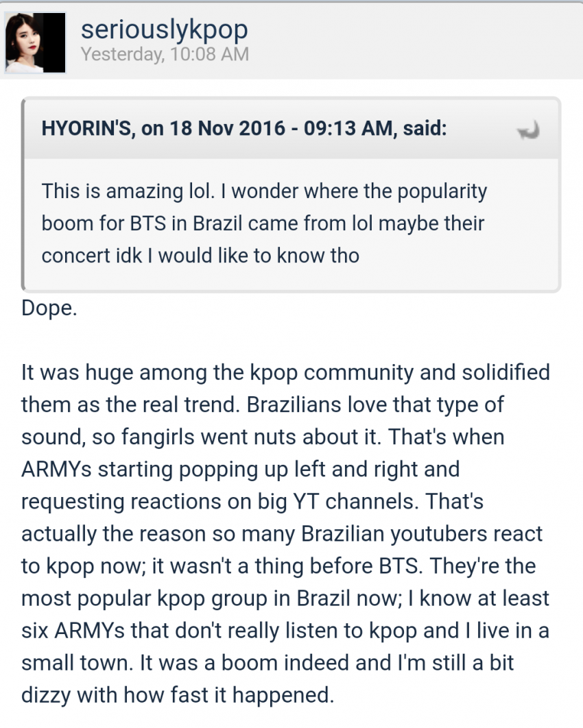Click quoted line starting 'This is amazing lol'
583x728 pixels.
pyautogui.click(x=264, y=191)
